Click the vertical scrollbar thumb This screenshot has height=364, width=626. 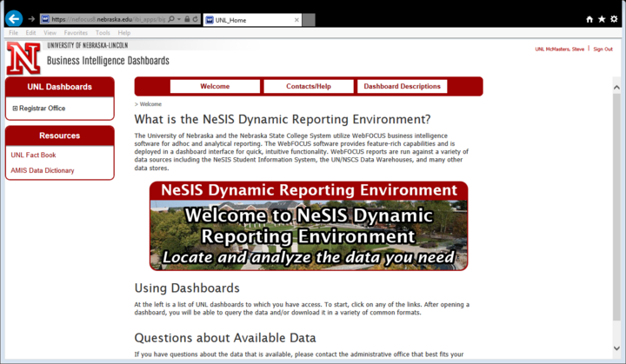tap(616, 207)
